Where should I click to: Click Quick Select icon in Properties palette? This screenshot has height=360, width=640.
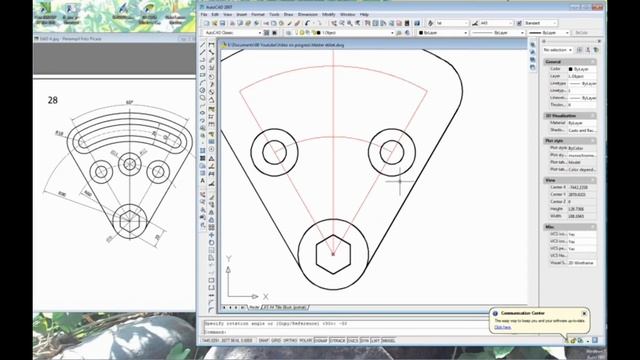pyautogui.click(x=596, y=50)
